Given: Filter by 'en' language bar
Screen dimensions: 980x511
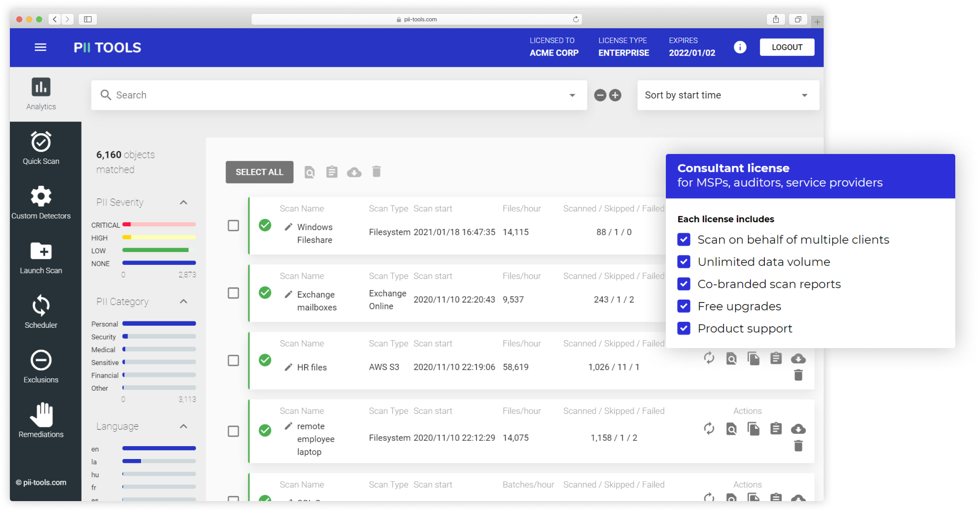Looking at the screenshot, I should point(159,449).
